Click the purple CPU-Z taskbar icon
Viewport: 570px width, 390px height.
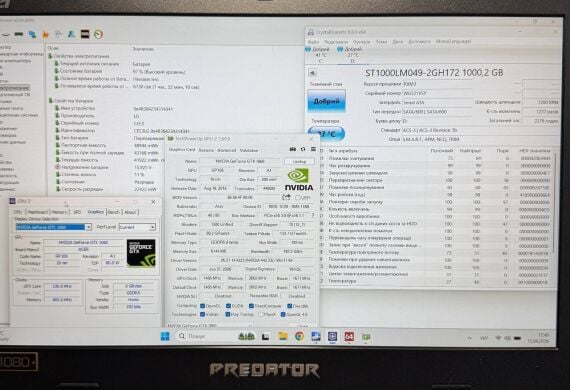click(x=332, y=337)
